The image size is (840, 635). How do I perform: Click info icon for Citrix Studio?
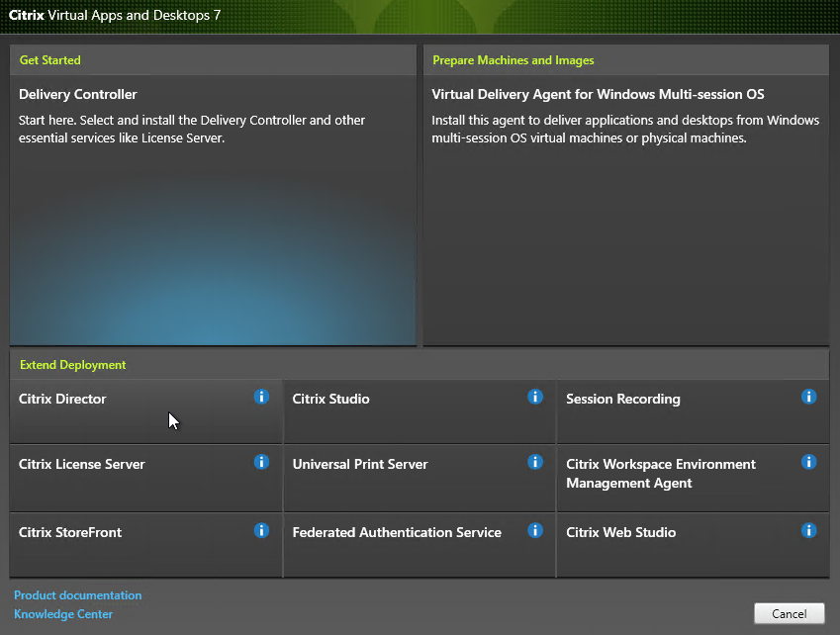pyautogui.click(x=535, y=397)
